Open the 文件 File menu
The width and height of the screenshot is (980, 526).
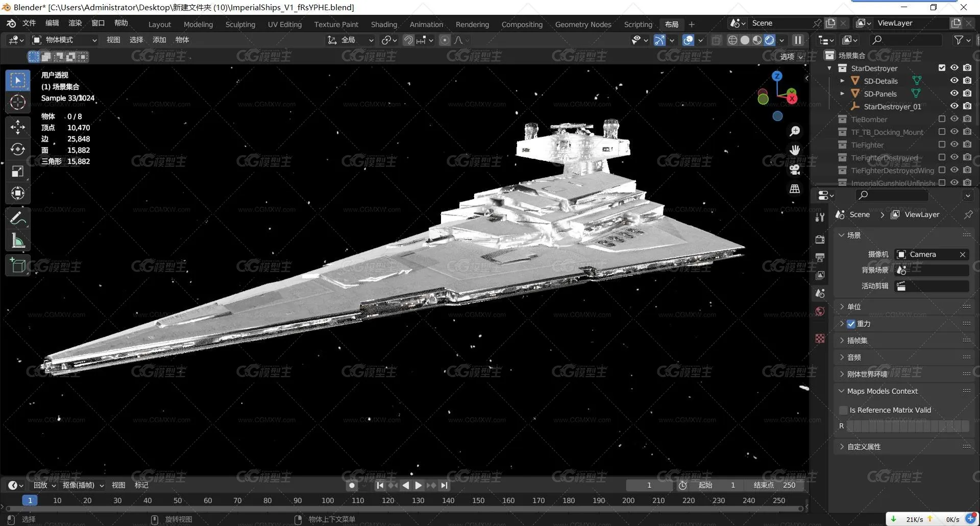pos(29,23)
